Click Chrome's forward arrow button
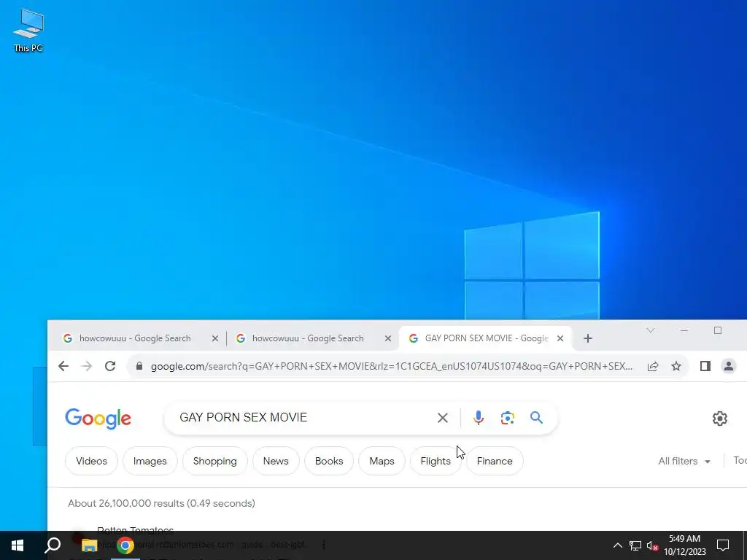Screen dimensions: 747x560 87,366
